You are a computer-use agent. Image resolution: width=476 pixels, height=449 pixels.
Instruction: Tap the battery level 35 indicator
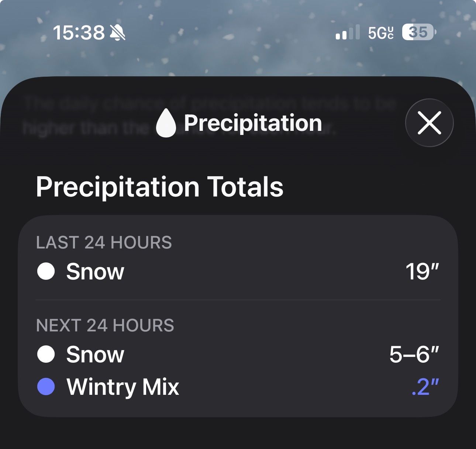[418, 32]
